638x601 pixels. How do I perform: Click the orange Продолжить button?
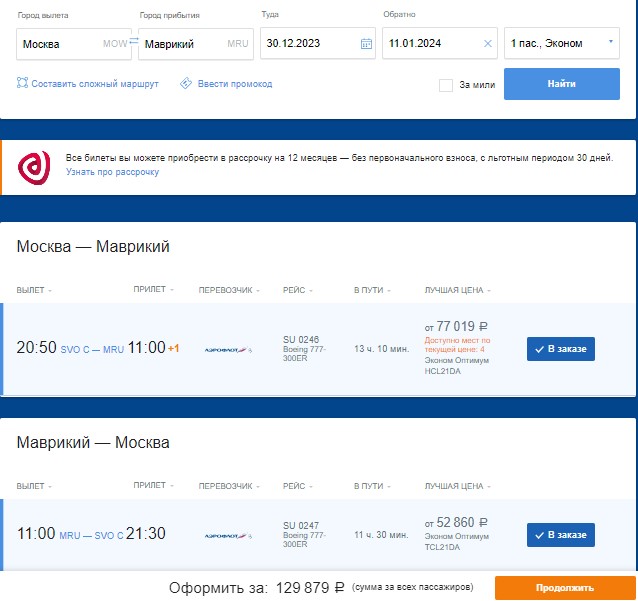pos(565,588)
